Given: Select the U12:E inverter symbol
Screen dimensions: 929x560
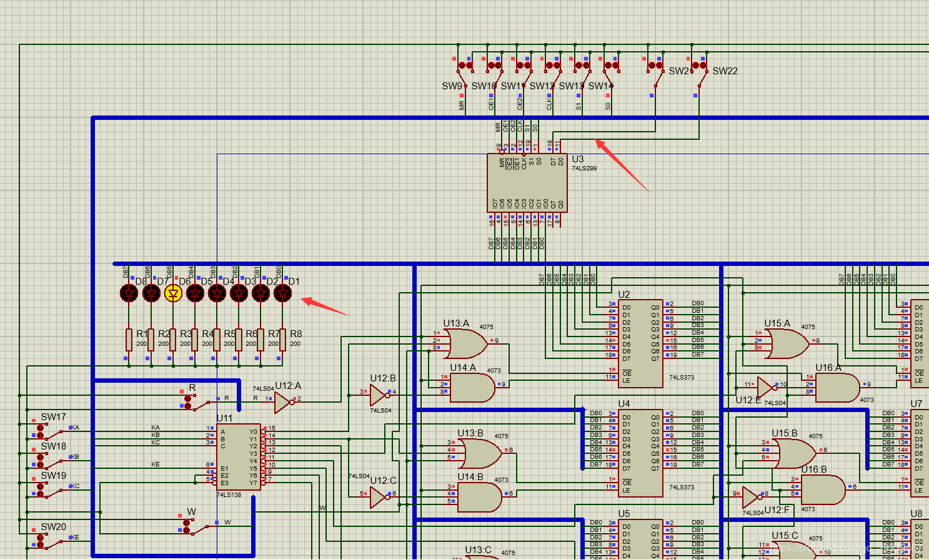Looking at the screenshot, I should pos(766,388).
